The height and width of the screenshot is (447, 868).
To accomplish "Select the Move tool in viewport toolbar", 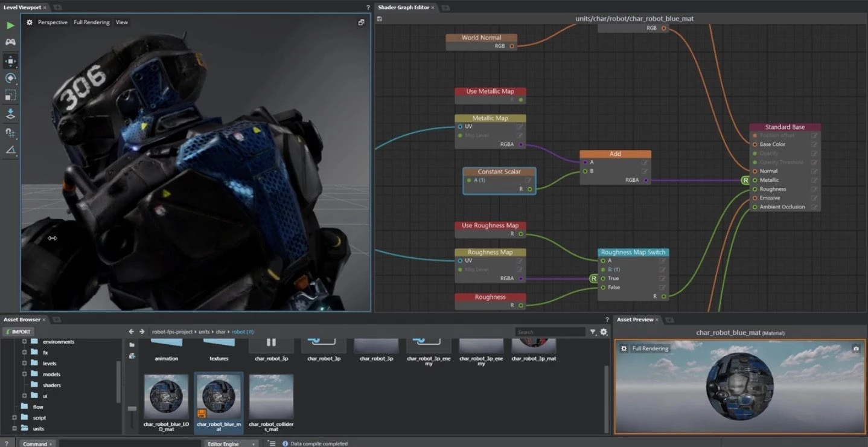I will (x=10, y=61).
